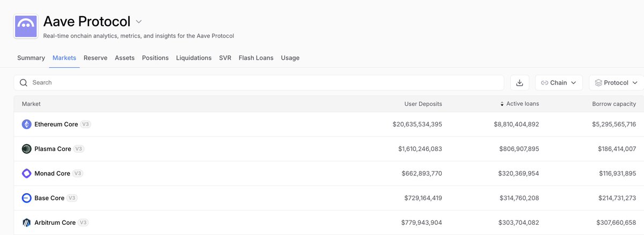The image size is (644, 235).
Task: Click the Plasma Core chain icon
Action: [x=27, y=149]
